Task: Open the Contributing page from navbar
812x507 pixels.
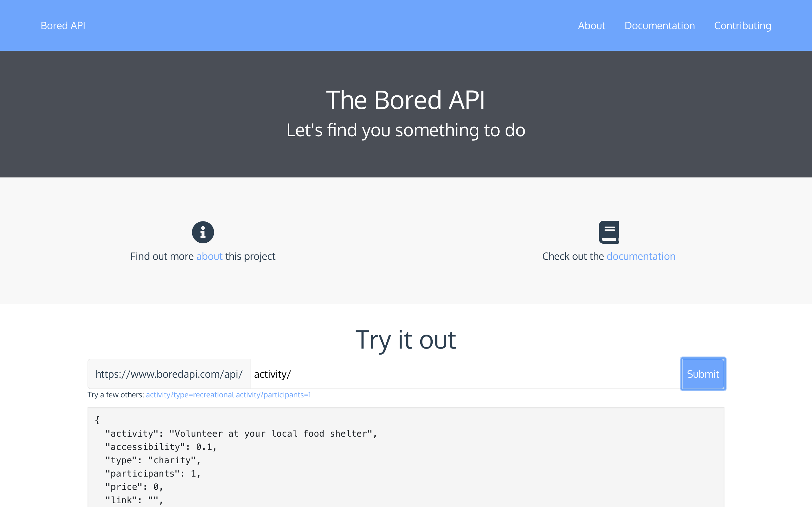Action: [x=742, y=25]
